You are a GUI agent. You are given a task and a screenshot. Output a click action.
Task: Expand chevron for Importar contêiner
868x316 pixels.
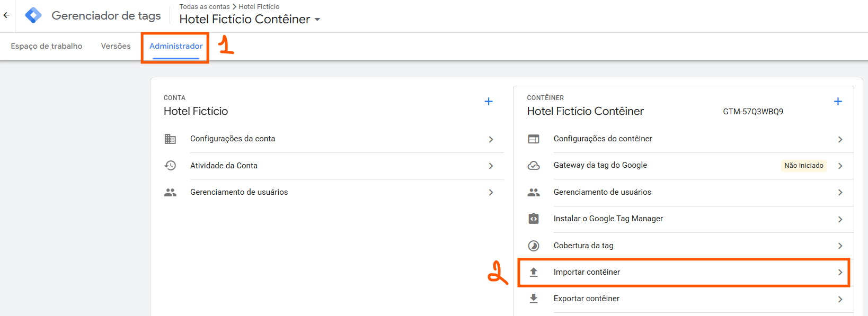(x=840, y=272)
